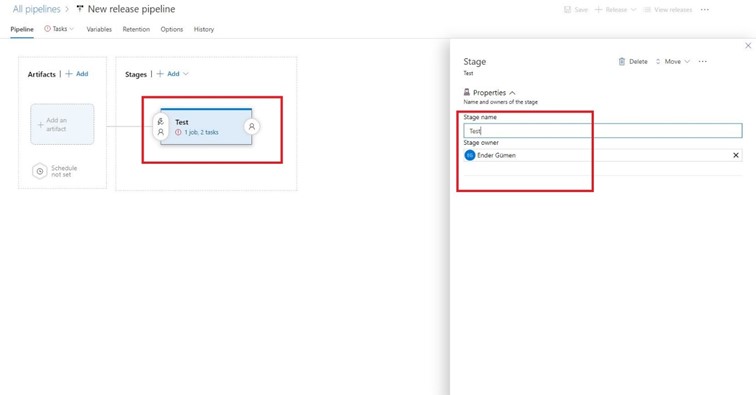
Task: Click the Schedule not set clock icon
Action: (40, 171)
